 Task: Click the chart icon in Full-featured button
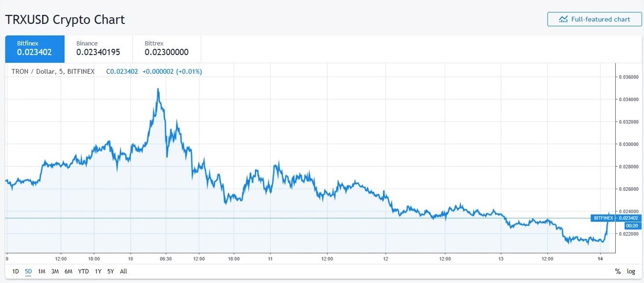tap(563, 20)
